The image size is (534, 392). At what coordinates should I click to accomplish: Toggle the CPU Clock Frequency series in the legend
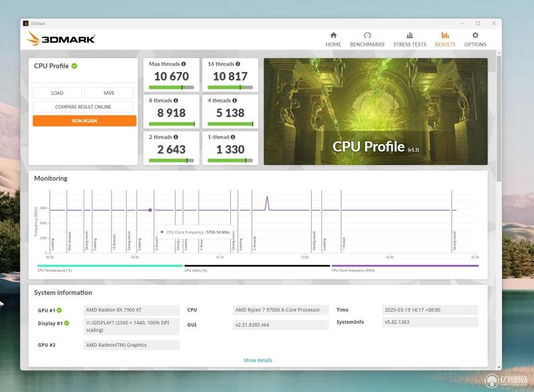[405, 268]
